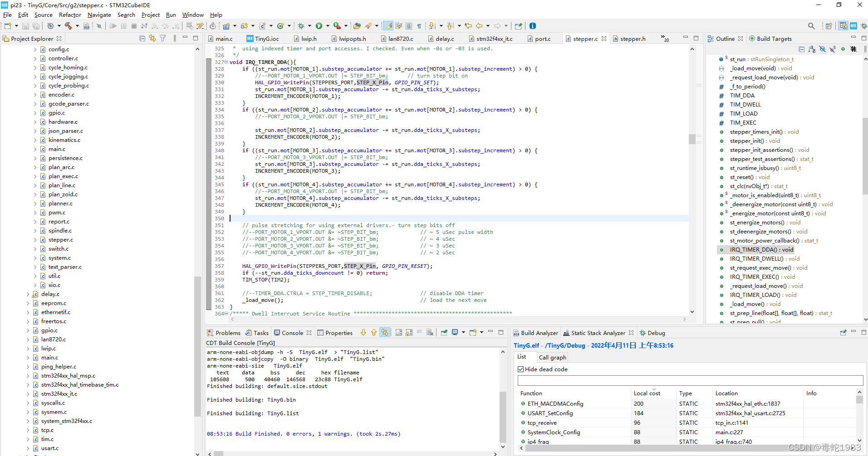
Task: Click Outline Sort alphabetically icon
Action: [x=812, y=49]
